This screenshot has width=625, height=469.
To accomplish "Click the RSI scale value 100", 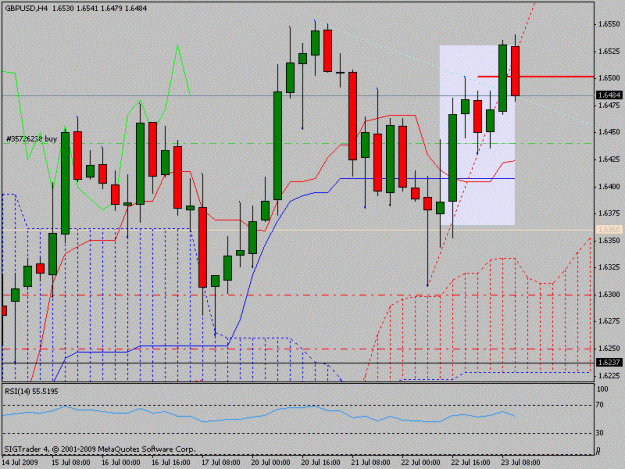I will 603,389.
